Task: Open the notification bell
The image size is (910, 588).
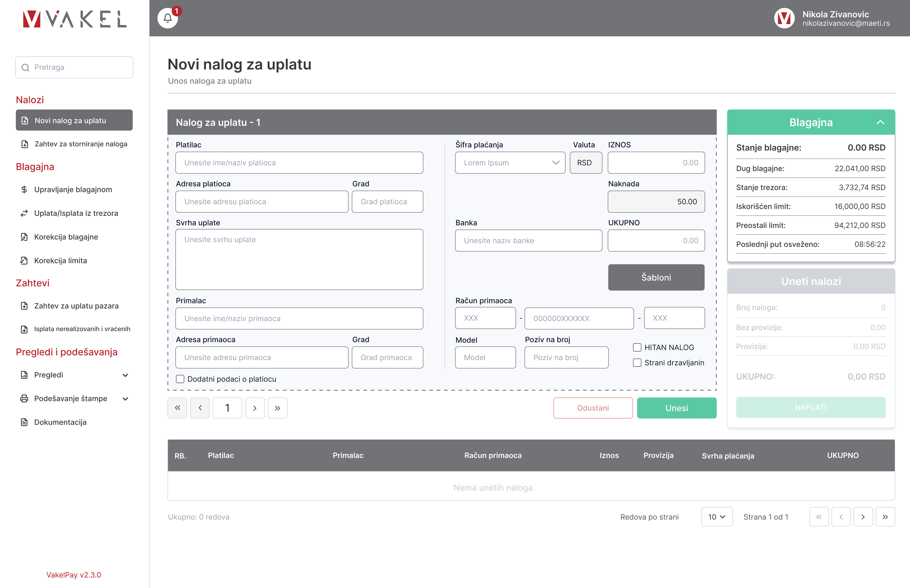Action: point(168,18)
